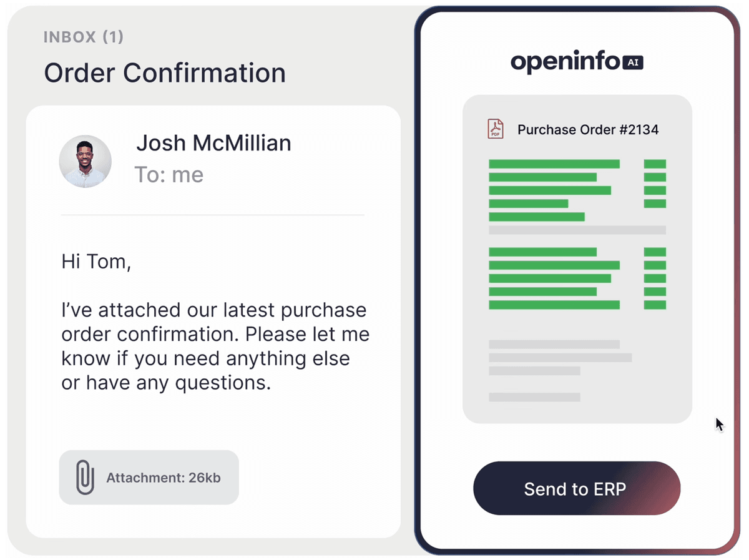Open Josh McMillian's profile photo
This screenshot has width=749, height=560.
click(x=86, y=161)
